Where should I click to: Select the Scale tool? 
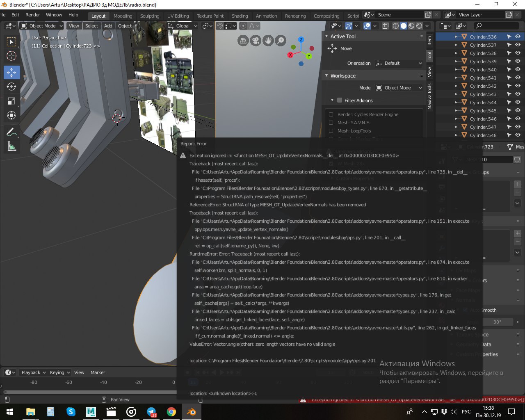11,101
